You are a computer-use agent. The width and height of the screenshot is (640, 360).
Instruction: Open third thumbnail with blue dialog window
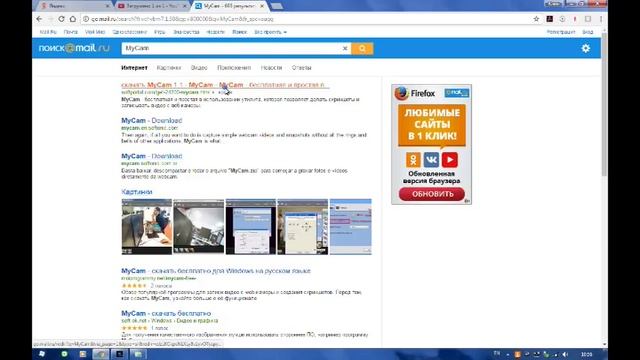[251, 227]
